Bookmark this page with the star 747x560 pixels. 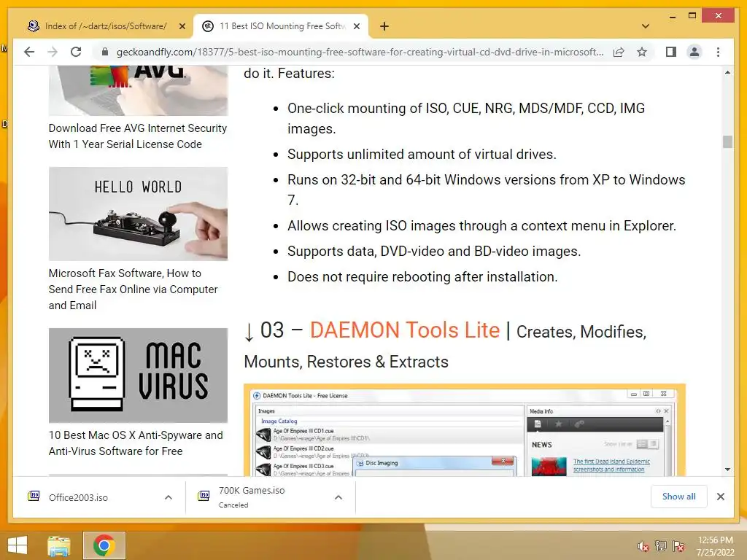pos(642,52)
